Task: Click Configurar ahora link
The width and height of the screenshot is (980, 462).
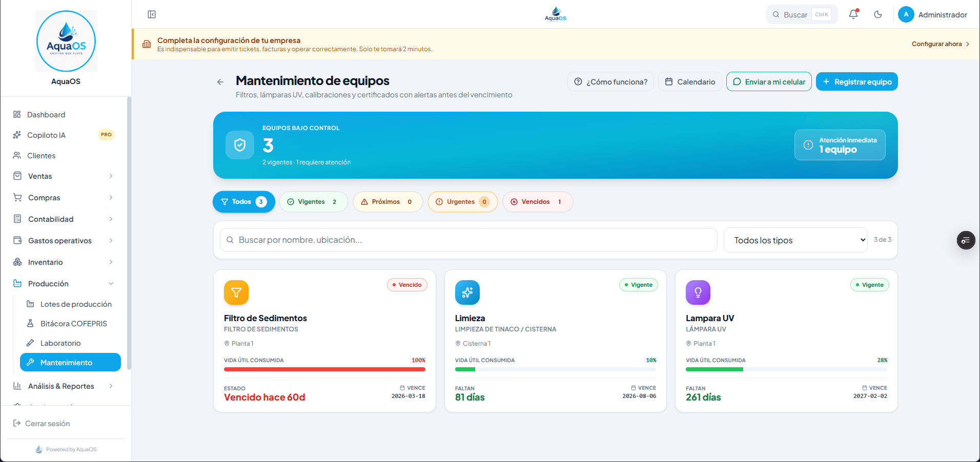Action: pos(941,44)
